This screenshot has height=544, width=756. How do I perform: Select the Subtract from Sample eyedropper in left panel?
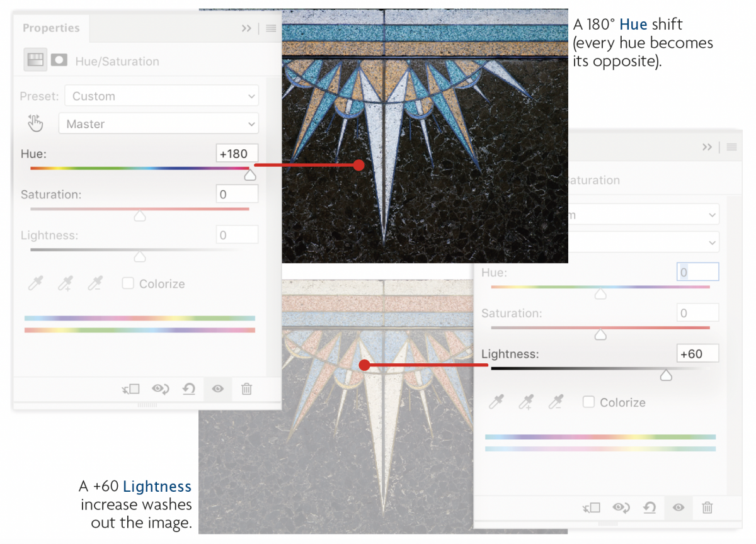[95, 284]
